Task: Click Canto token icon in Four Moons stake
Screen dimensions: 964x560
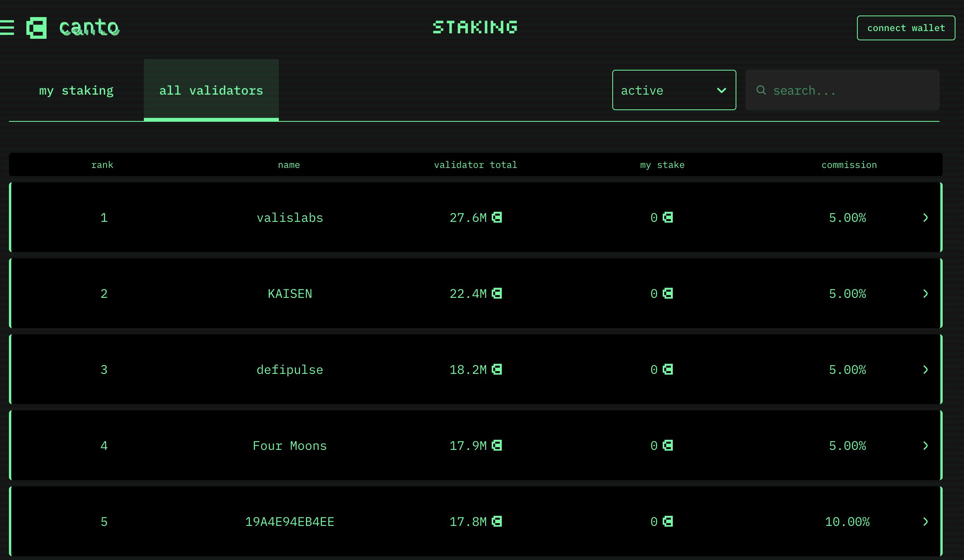Action: point(668,446)
